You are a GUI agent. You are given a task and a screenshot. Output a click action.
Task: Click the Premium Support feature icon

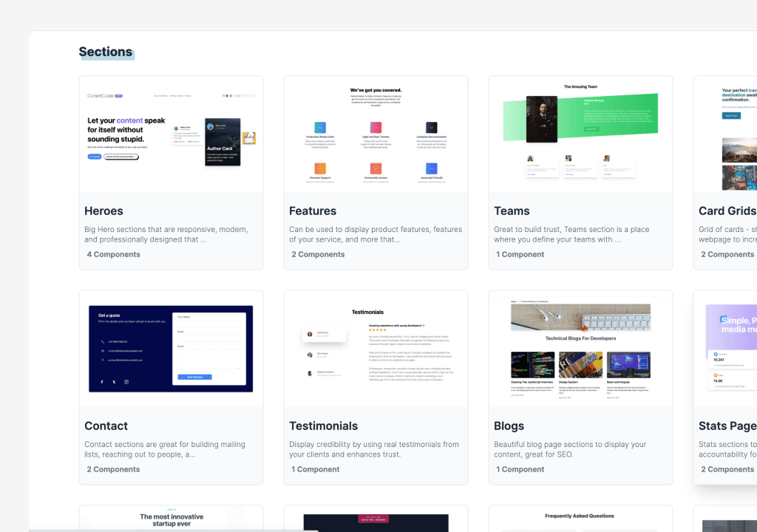click(319, 168)
